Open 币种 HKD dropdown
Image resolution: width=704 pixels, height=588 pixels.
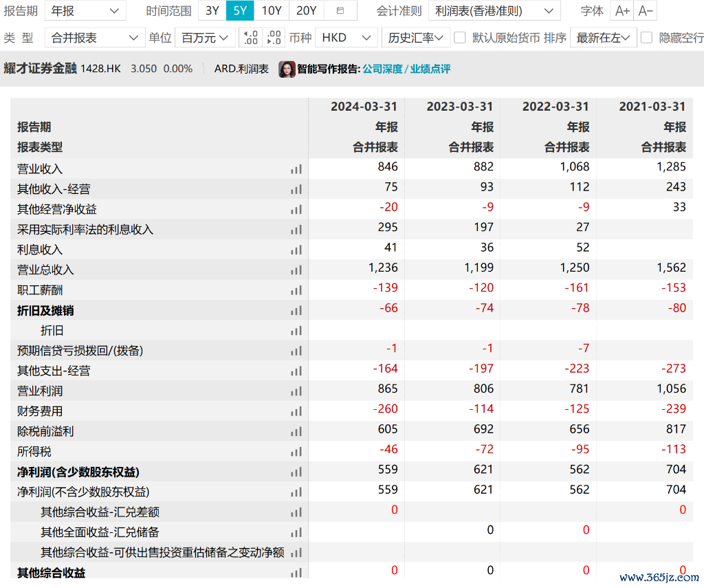346,38
